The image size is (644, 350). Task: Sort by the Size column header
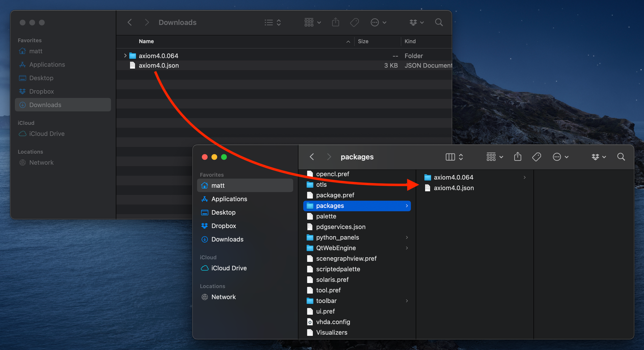[363, 41]
